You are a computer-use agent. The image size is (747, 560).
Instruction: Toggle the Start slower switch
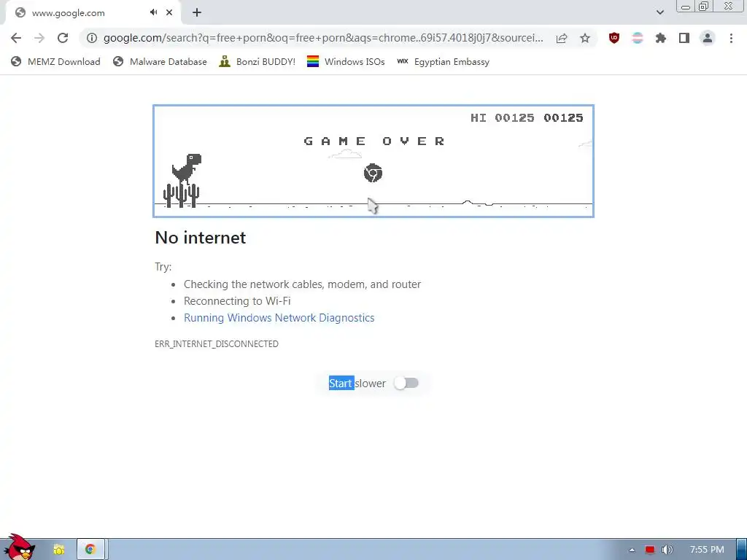pos(406,384)
